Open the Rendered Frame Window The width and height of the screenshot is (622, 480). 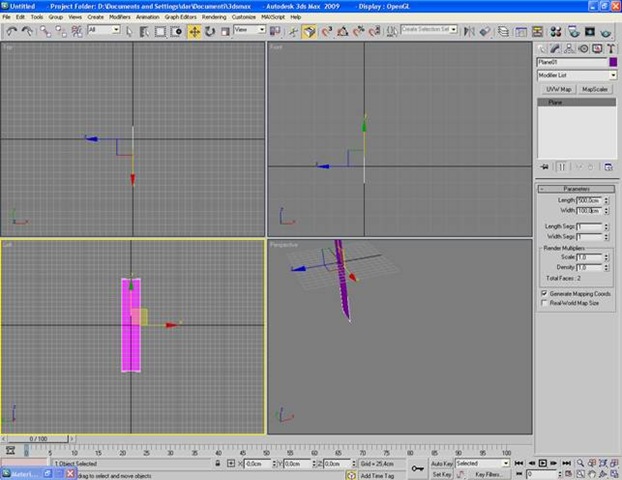click(x=589, y=32)
